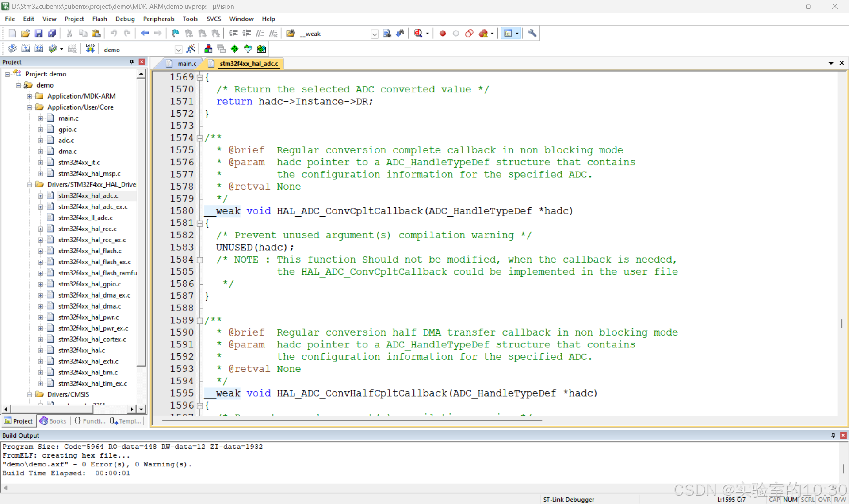Expand the Application/MDK-ARM folder
849x504 pixels.
tap(30, 96)
